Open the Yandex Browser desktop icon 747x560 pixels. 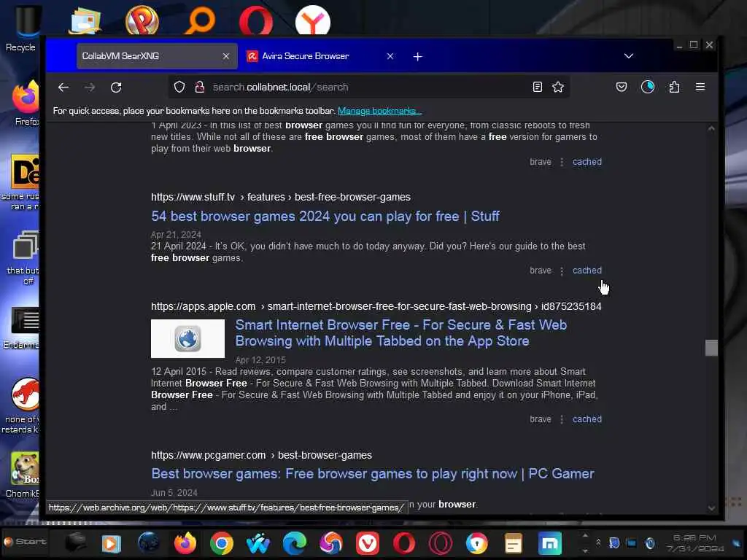[x=312, y=21]
